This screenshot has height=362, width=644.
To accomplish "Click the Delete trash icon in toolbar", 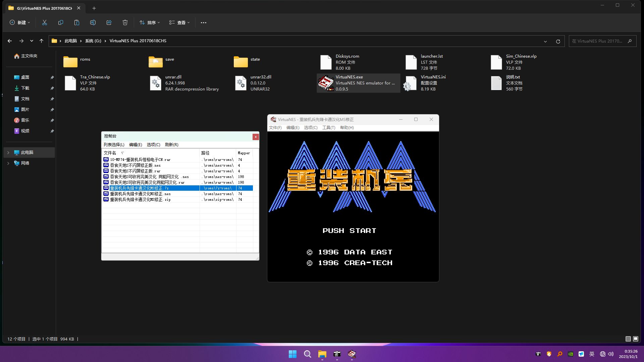I will [x=125, y=22].
